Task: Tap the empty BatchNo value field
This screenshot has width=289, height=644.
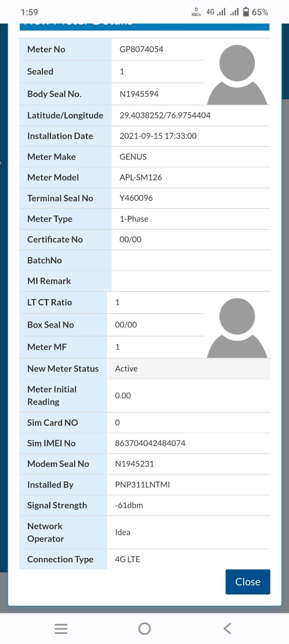Action: (x=191, y=260)
